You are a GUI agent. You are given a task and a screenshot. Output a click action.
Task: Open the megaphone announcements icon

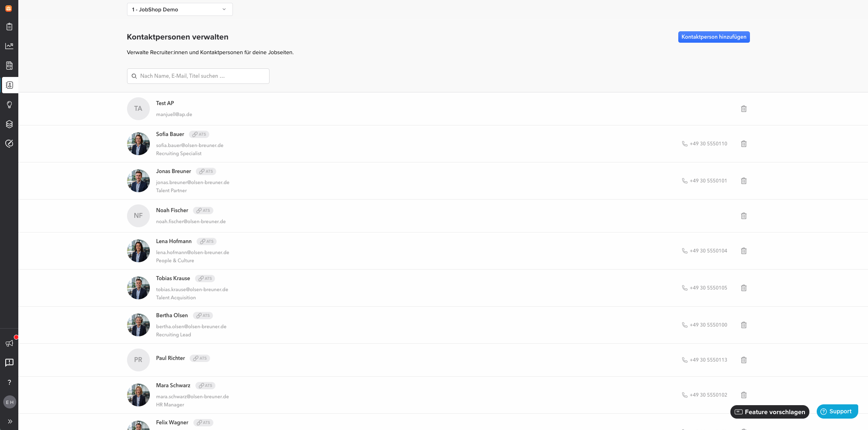pos(9,343)
